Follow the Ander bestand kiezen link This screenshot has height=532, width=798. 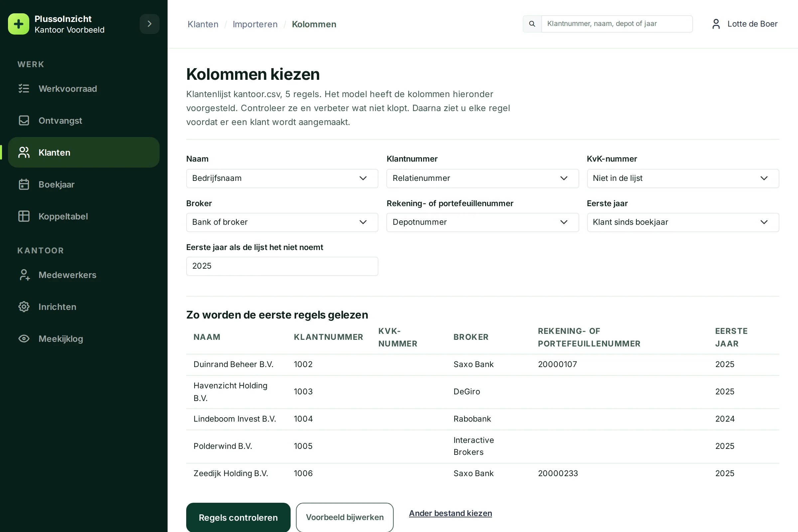450,513
